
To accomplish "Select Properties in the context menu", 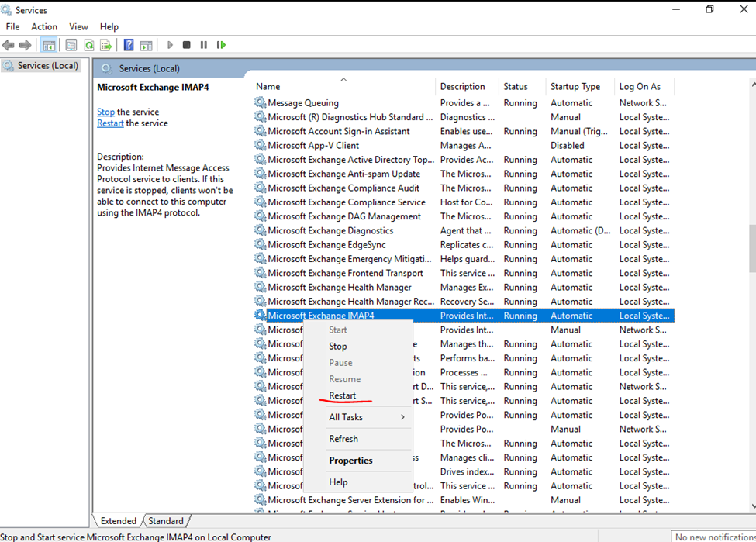I will click(350, 461).
